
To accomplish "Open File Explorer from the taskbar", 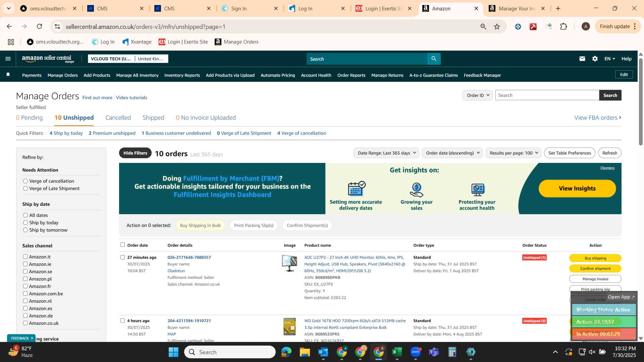I will (x=305, y=352).
